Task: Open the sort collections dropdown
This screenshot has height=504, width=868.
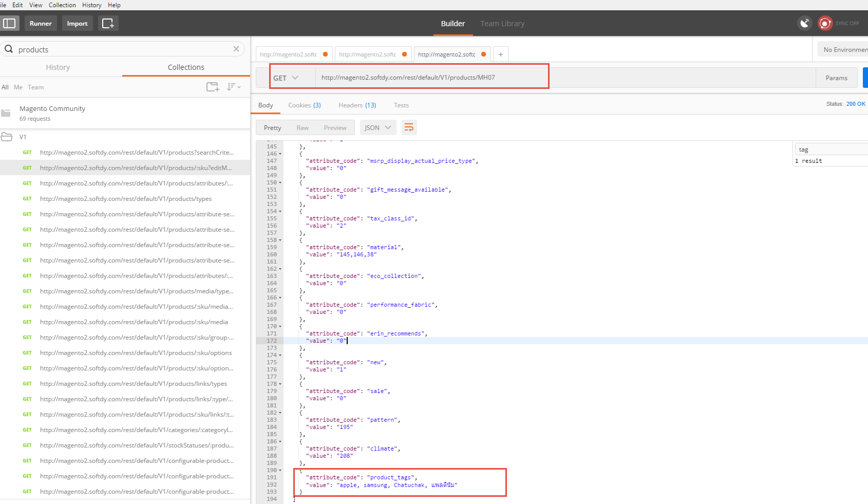Action: (x=234, y=87)
